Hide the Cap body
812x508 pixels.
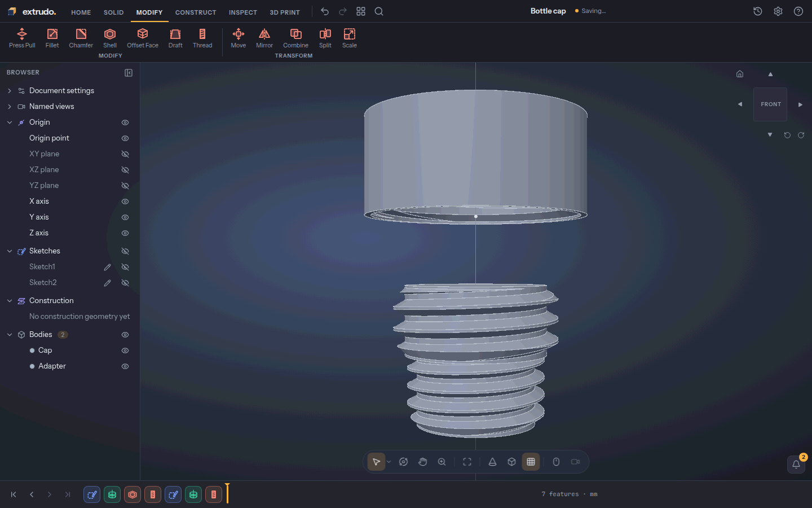tap(125, 351)
